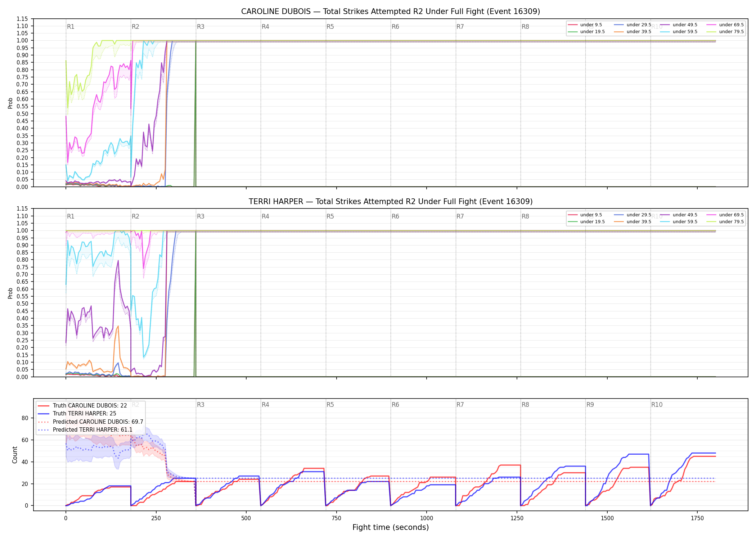Click the 'under 9.5' legend entry in top chart

585,25
